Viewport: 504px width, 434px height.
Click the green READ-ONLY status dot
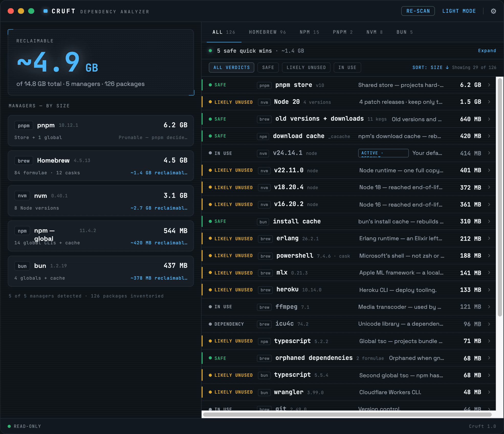9,426
